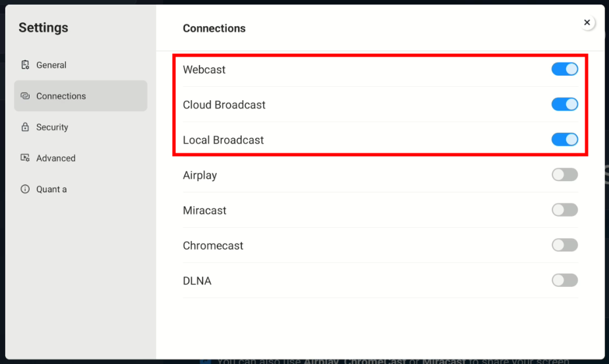
Task: Toggle DLNA on
Action: click(x=564, y=280)
